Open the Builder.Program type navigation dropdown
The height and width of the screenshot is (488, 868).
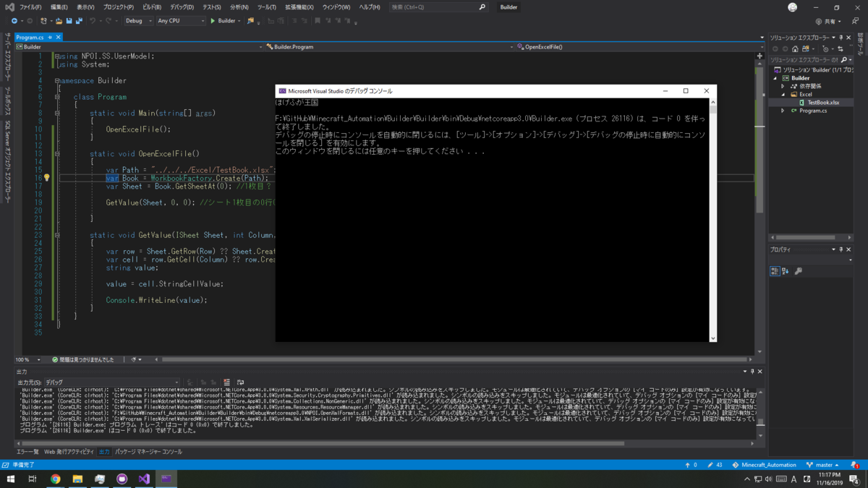click(x=389, y=46)
